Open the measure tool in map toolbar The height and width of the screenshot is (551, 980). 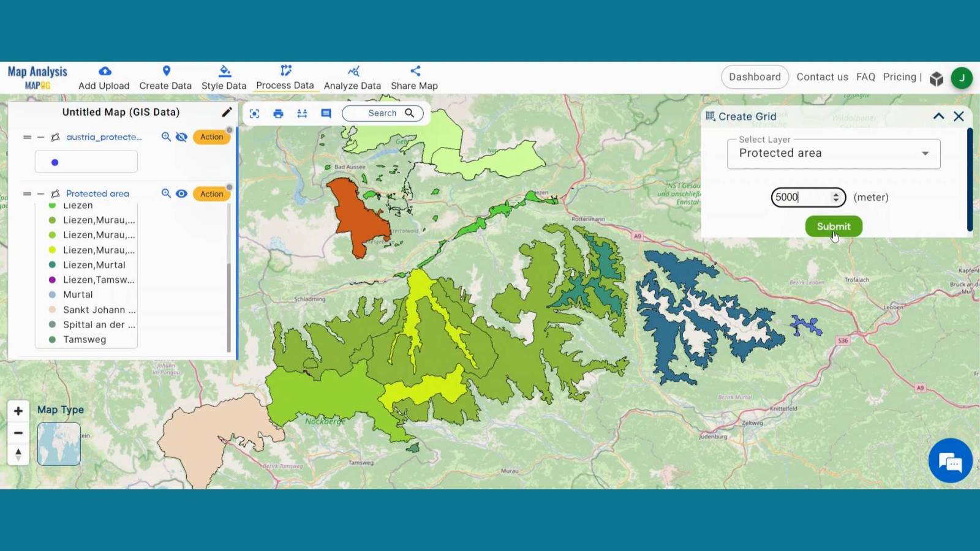302,113
